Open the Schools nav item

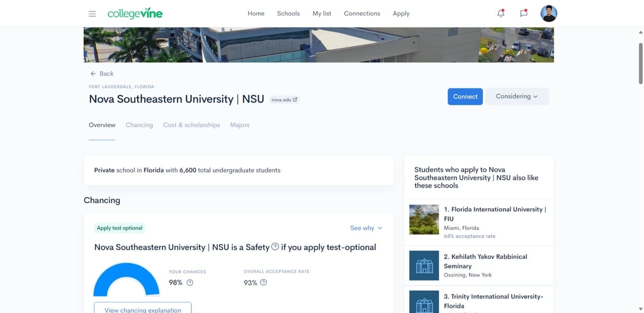click(289, 13)
